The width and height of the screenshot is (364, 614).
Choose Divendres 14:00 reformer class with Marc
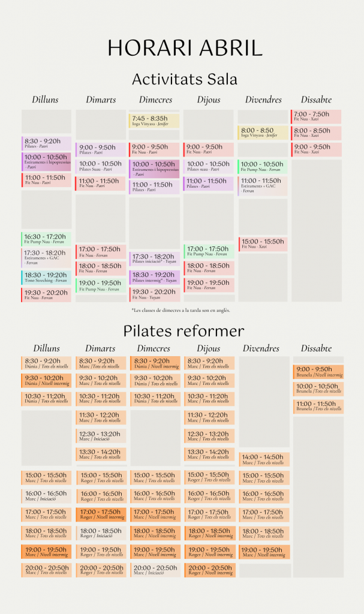click(x=264, y=459)
